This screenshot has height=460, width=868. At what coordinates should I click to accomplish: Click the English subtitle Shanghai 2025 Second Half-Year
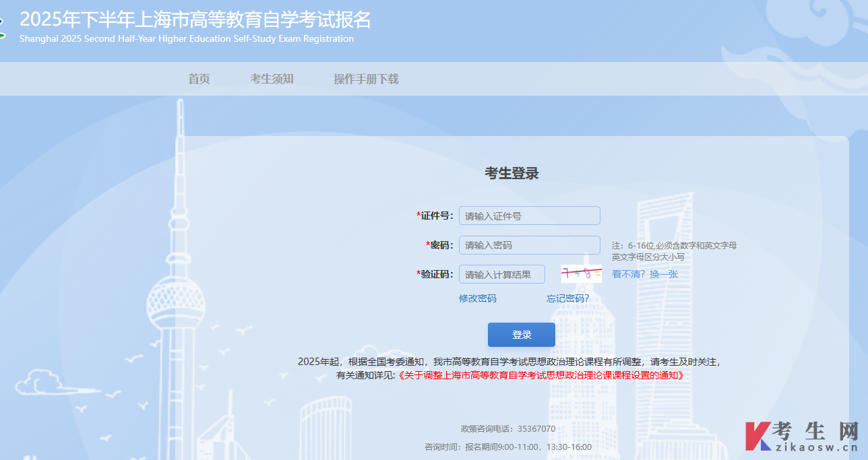click(187, 39)
